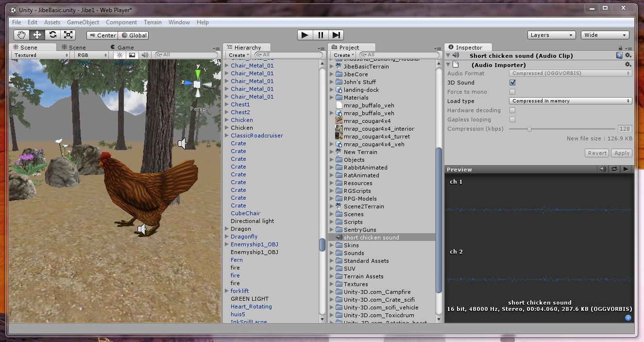
Task: Open the Terrain menu
Action: [x=153, y=22]
